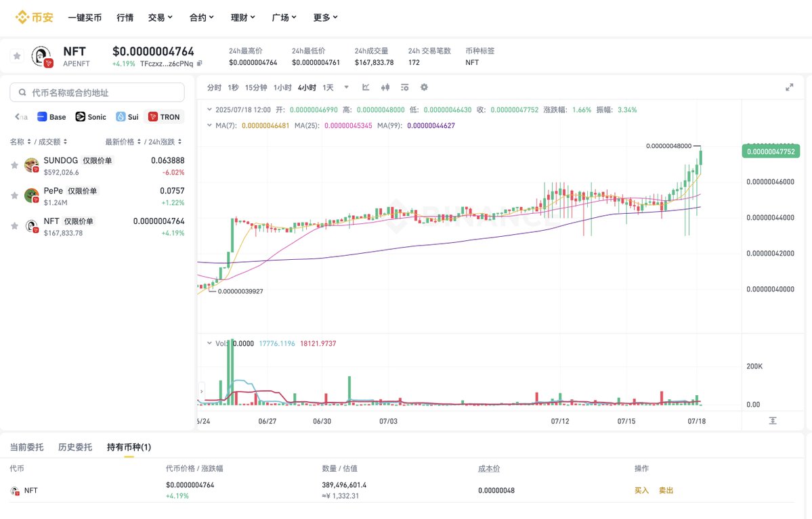Screen dimensions: 812x519
Task: Set chart interval to 1天
Action: 328,87
